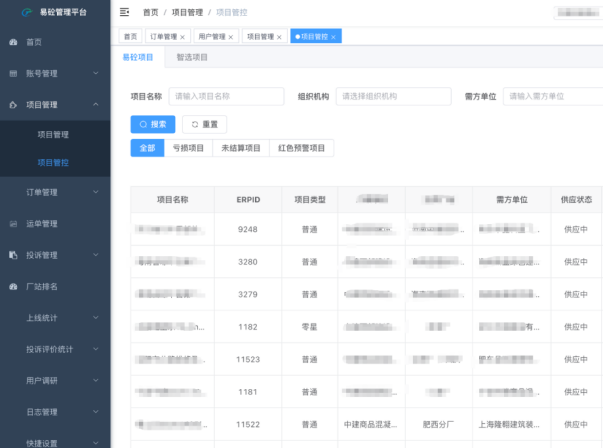
Task: Select the 未结算项目 filter option
Action: tap(240, 148)
